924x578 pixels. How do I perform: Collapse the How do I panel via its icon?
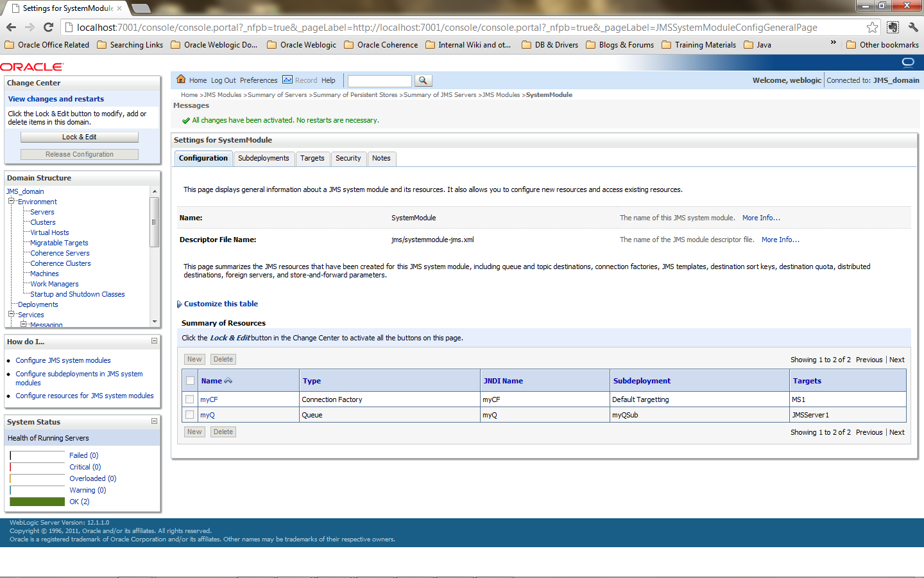pyautogui.click(x=153, y=341)
